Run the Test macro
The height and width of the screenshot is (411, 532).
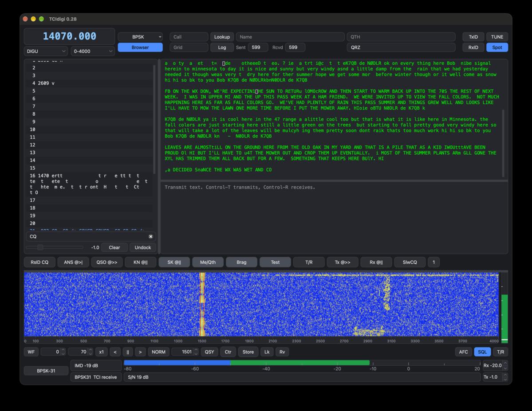[275, 262]
